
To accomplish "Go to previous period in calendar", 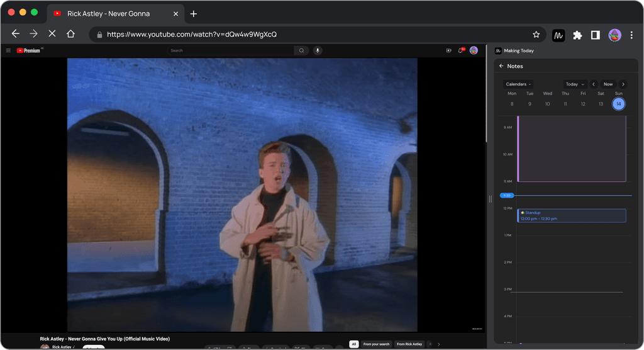I will point(594,84).
